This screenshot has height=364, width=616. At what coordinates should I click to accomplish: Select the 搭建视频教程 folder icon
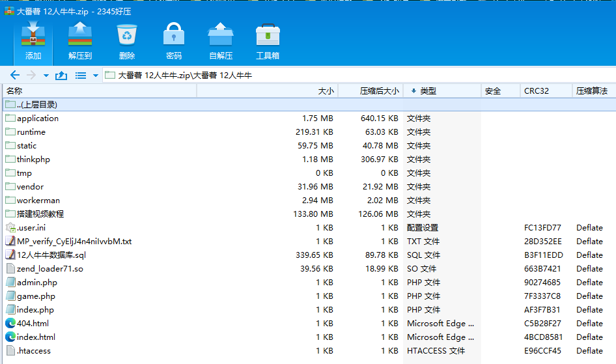click(10, 214)
